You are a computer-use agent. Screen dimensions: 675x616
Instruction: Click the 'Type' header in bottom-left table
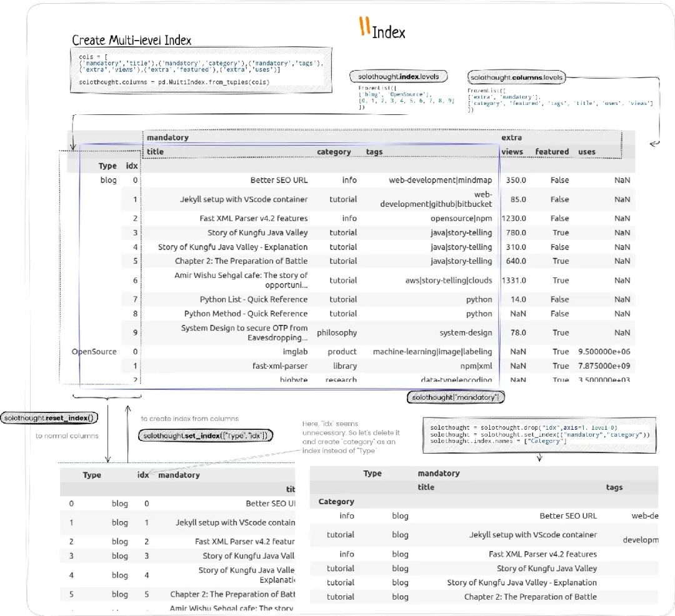92,475
